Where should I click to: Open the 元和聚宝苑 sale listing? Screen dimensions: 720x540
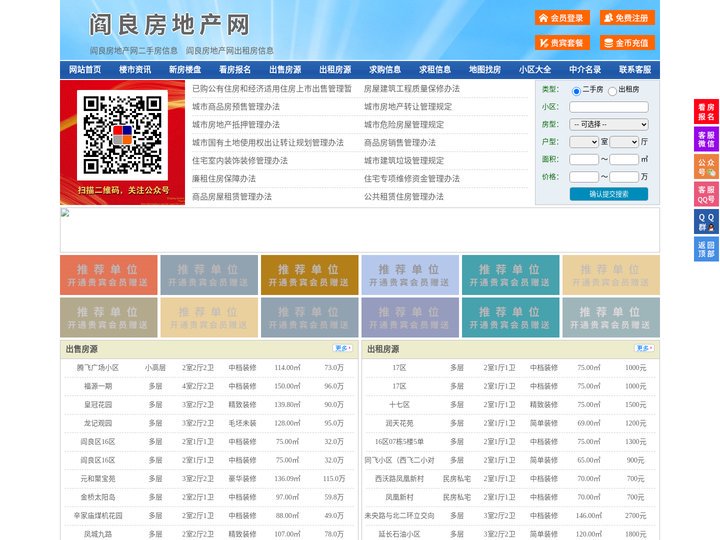point(98,478)
